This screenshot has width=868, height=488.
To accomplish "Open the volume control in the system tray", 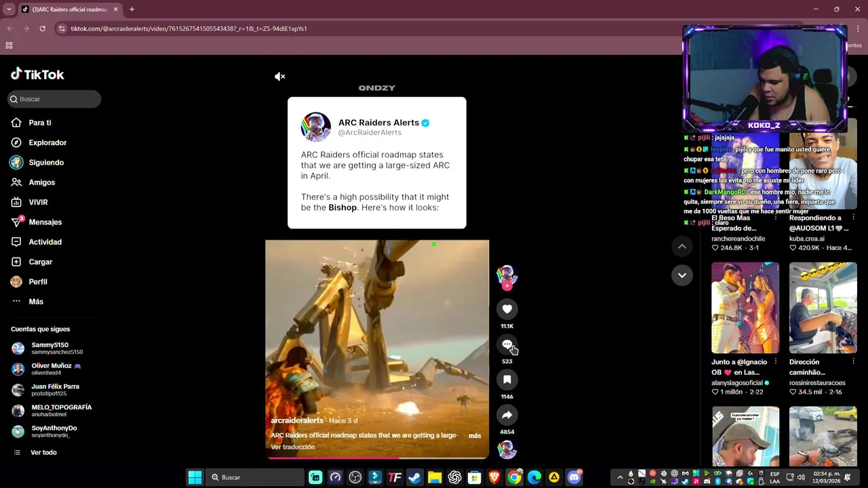I will (x=801, y=477).
